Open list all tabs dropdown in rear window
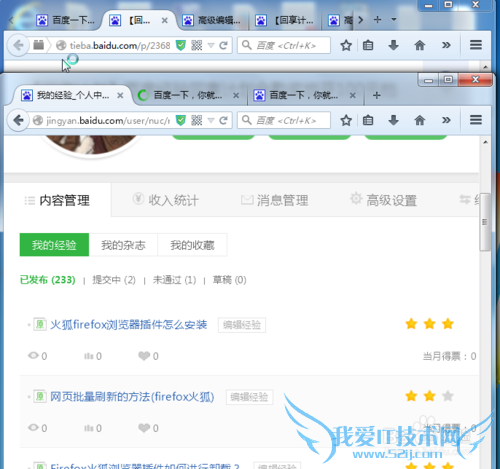The width and height of the screenshot is (500, 469). (394, 20)
